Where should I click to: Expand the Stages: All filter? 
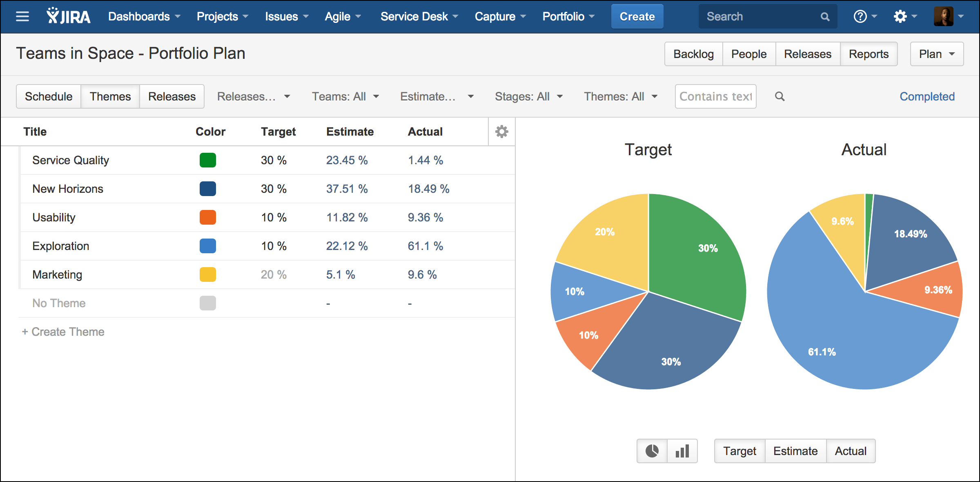coord(528,96)
